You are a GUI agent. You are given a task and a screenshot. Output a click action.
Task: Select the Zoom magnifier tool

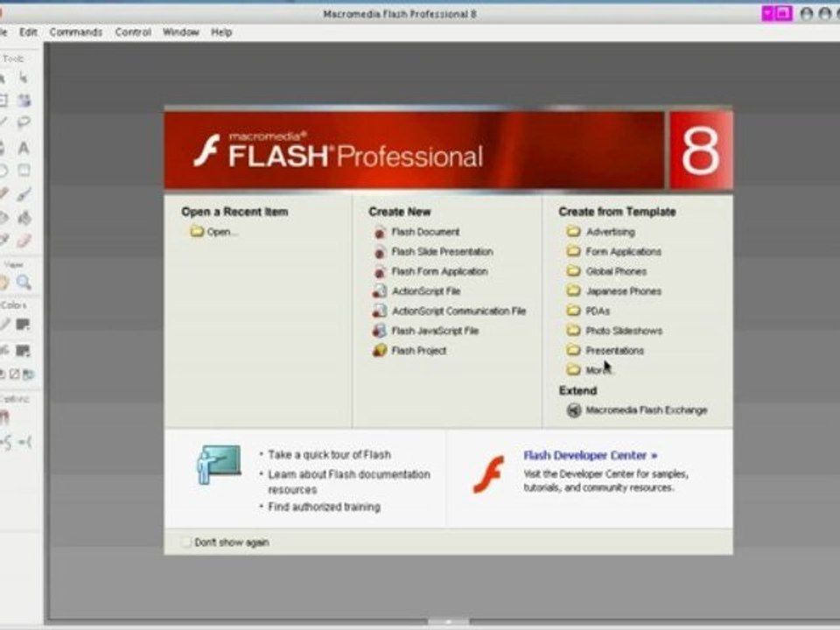point(24,283)
